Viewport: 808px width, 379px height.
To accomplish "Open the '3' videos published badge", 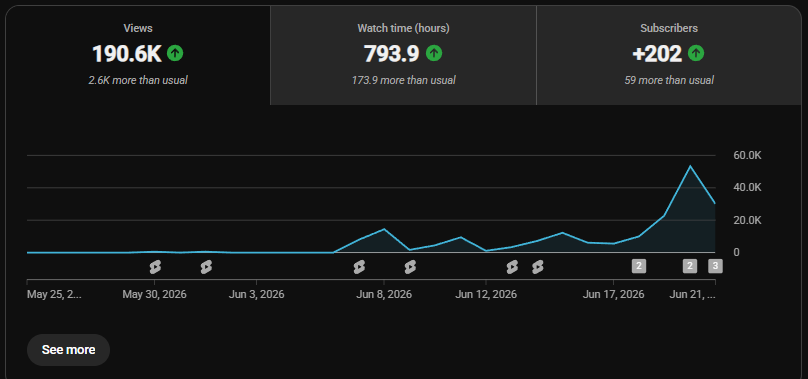I will 715,266.
